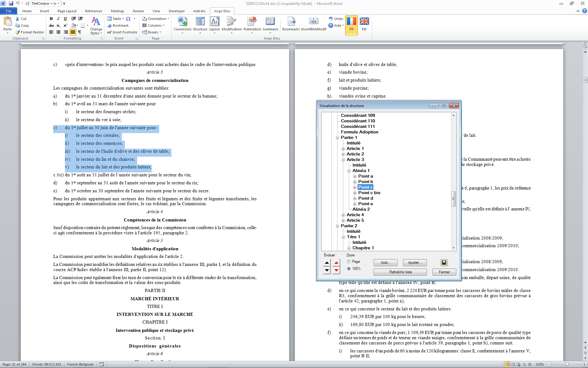Click the Cut icon

[17, 19]
